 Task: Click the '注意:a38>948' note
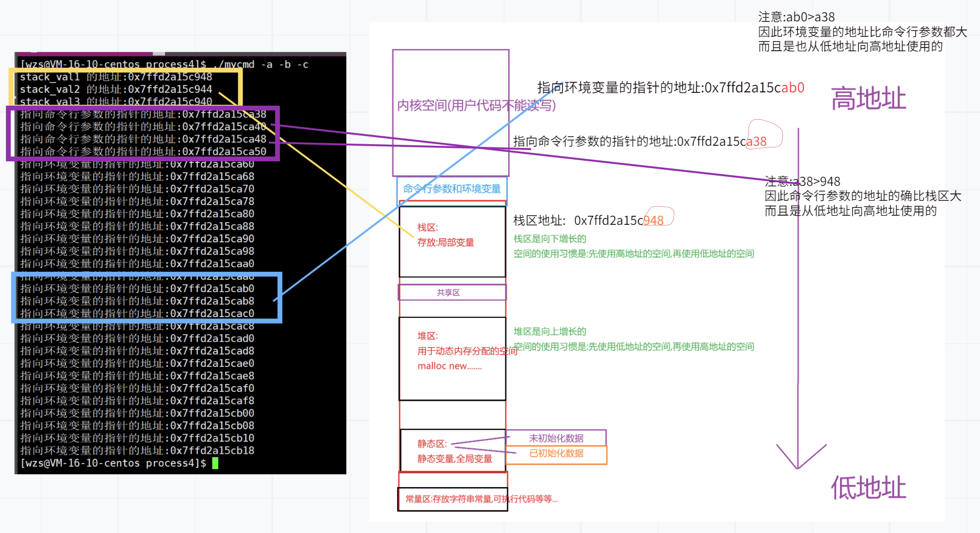[803, 182]
